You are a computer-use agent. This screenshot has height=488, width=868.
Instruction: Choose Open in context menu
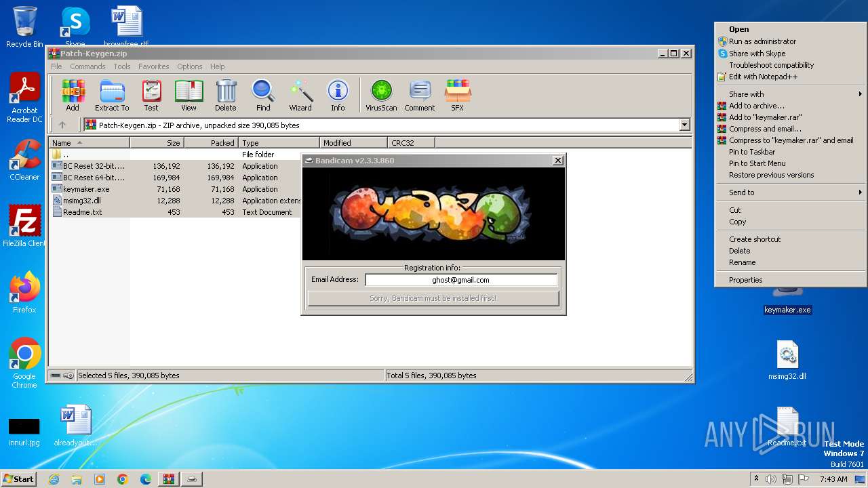(x=791, y=29)
